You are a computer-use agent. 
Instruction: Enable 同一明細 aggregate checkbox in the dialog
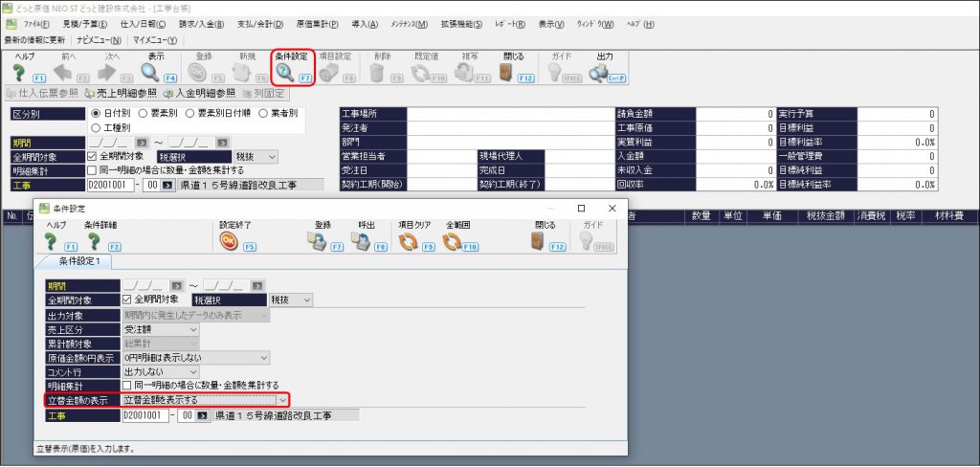point(127,385)
